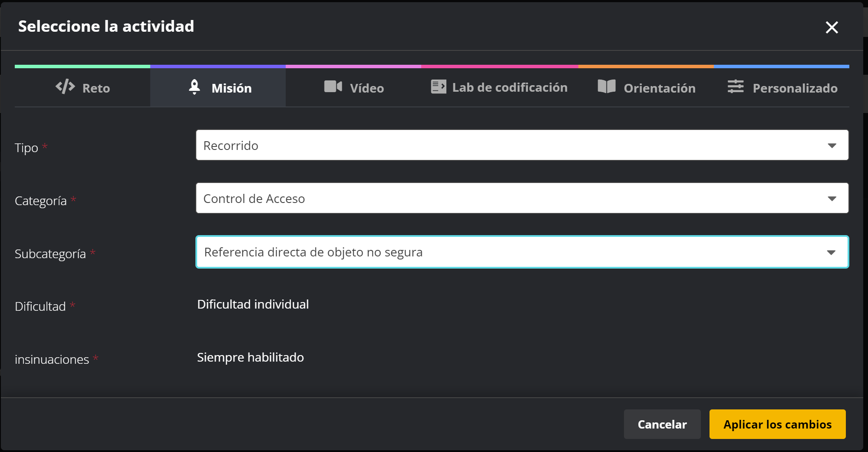Viewport: 868px width, 452px height.
Task: Open the Tipo dropdown showing Recorrido
Action: click(x=522, y=145)
